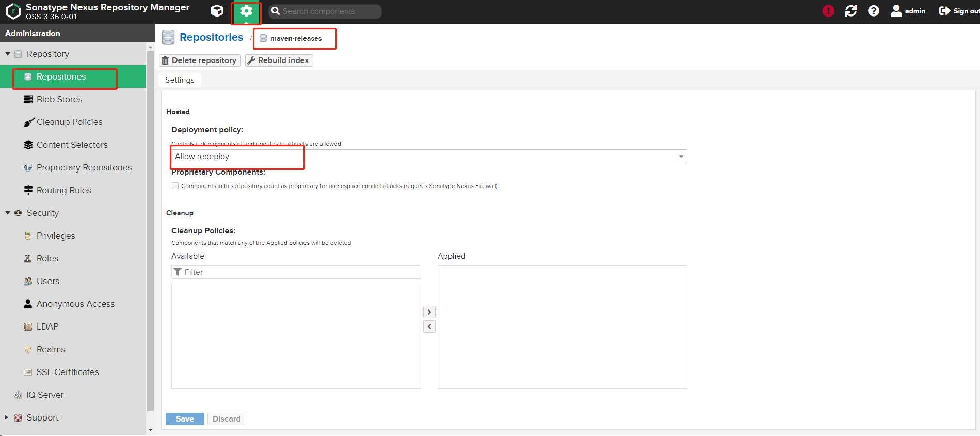Rebuild index button
980x436 pixels.
click(x=279, y=60)
